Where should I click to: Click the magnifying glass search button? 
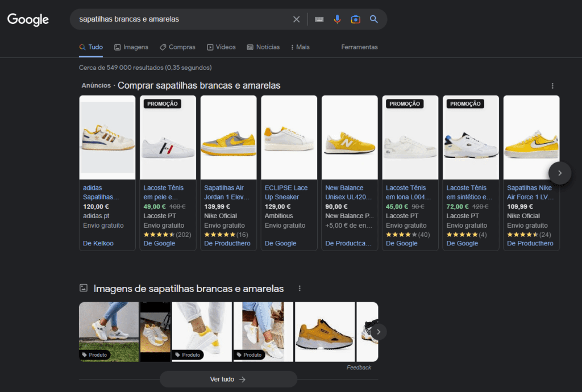coord(374,19)
